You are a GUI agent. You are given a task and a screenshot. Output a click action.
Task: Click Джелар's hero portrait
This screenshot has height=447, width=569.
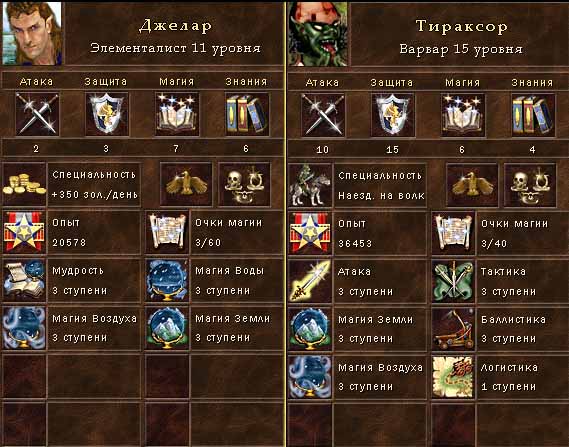[x=32, y=33]
